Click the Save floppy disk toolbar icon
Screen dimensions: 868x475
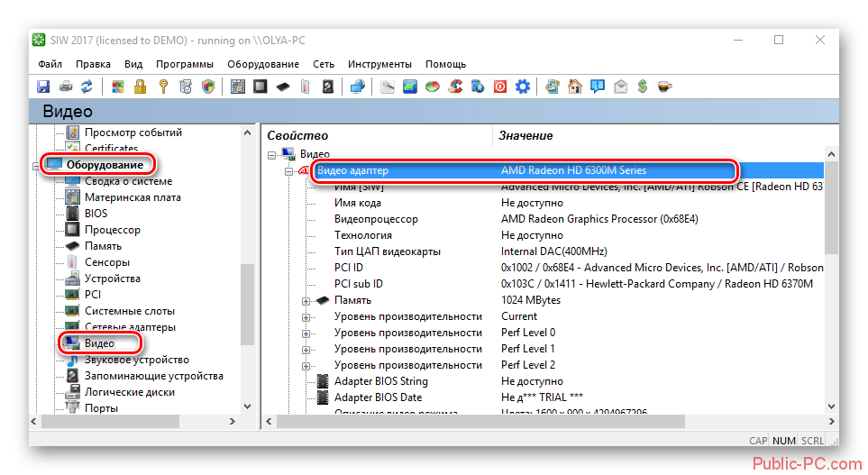pos(42,87)
